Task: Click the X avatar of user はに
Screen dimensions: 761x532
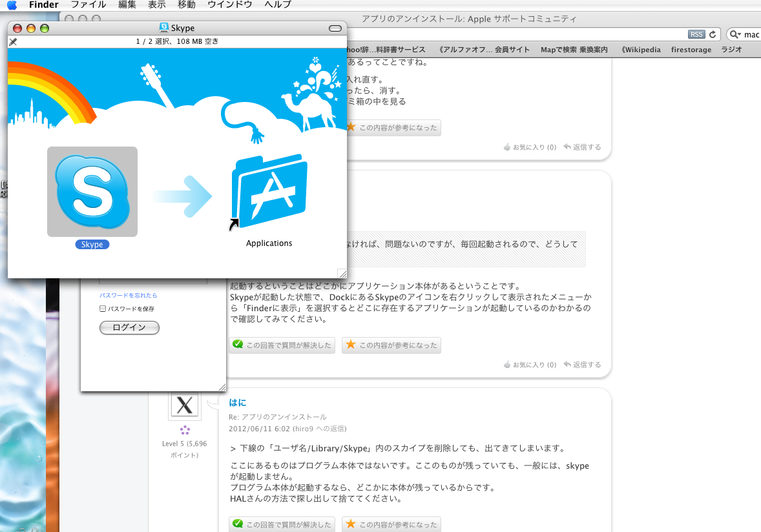Action: [x=184, y=405]
